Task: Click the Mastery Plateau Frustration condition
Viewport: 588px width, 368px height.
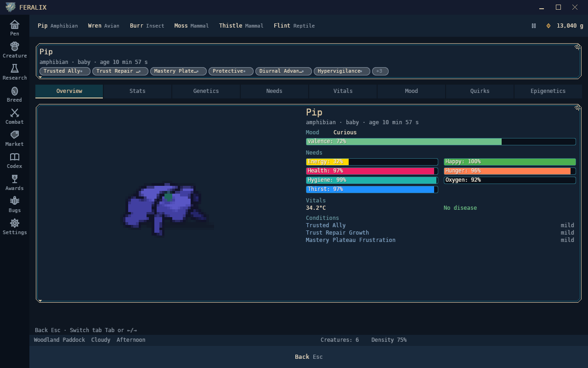Action: pos(351,240)
